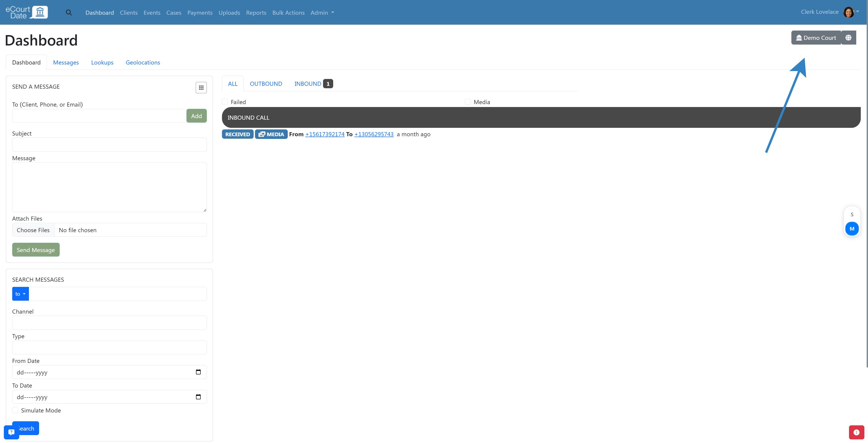Select the blue M circle widget
This screenshot has width=868, height=443.
point(852,229)
